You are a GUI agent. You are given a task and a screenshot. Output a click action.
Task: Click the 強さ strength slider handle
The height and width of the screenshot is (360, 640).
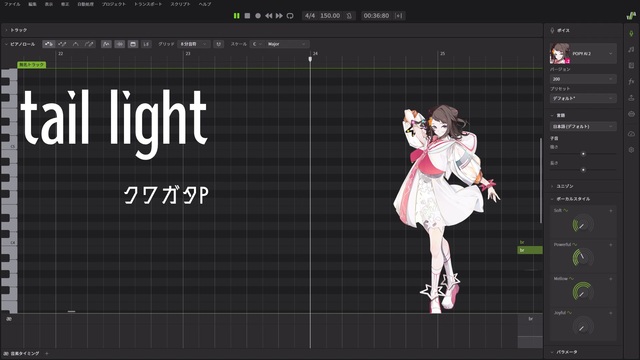[x=583, y=154]
